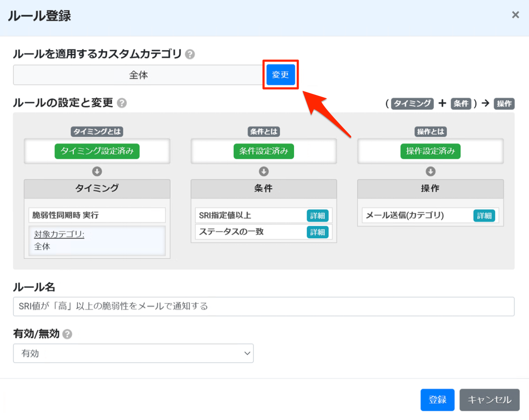This screenshot has width=529, height=420.
Task: Click down-arrow icon above 条件 panel
Action: (264, 171)
